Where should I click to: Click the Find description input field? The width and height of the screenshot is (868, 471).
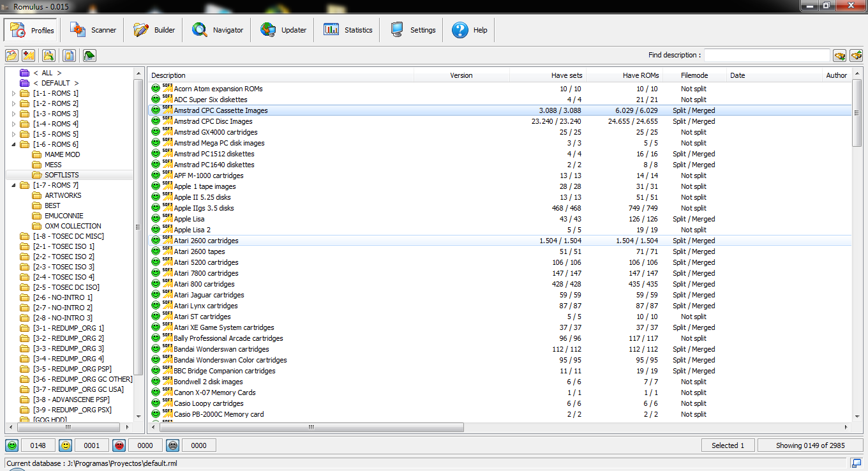click(767, 56)
